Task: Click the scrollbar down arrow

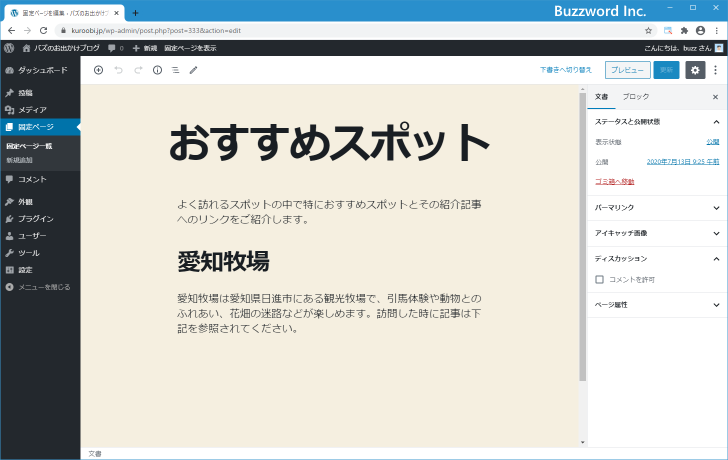Action: pos(583,443)
